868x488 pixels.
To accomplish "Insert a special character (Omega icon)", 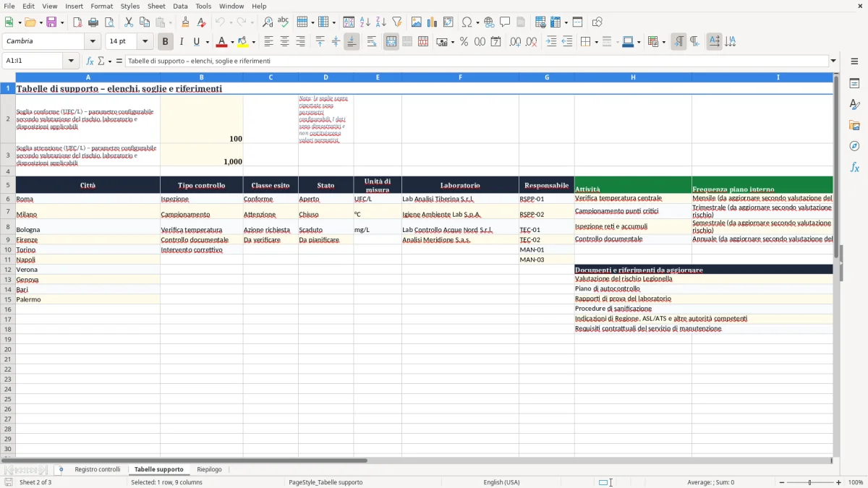I will tap(467, 22).
